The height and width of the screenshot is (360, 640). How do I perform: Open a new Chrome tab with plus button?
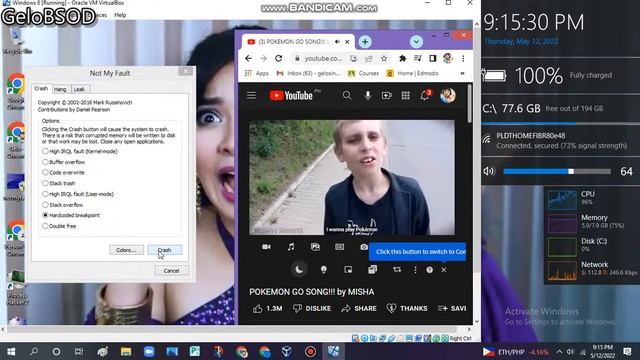click(365, 42)
